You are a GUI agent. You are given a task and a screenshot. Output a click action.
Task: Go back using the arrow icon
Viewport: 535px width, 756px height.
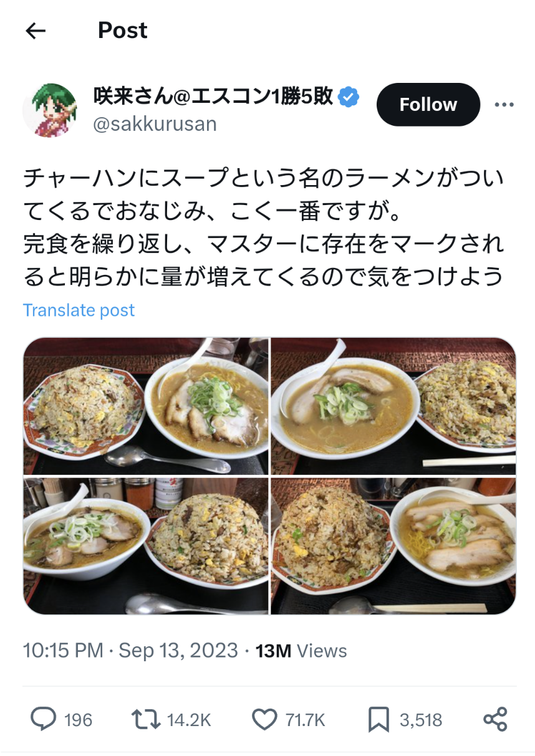pyautogui.click(x=36, y=31)
